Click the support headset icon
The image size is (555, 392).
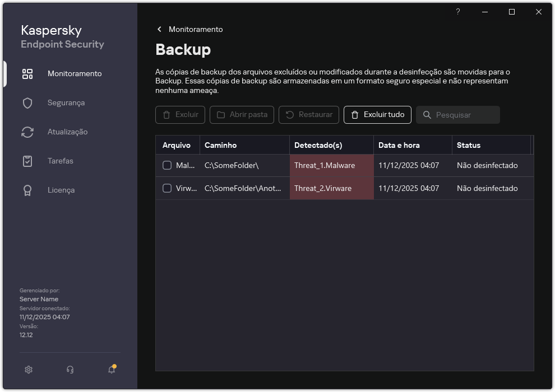click(x=70, y=370)
